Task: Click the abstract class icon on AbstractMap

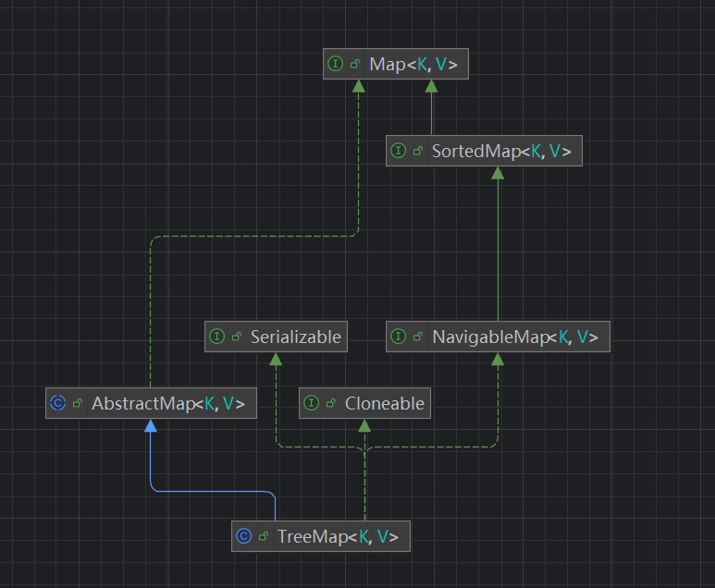Action: [x=57, y=404]
